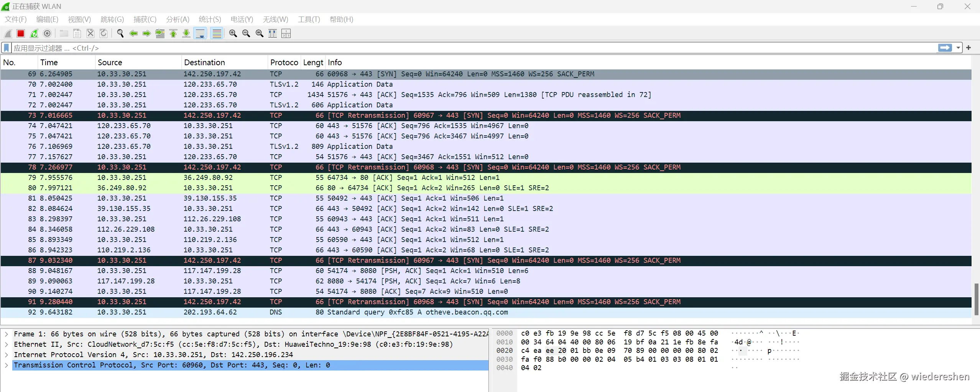Reset text zoom to normal size
Screen dimensions: 980x392
pyautogui.click(x=260, y=34)
